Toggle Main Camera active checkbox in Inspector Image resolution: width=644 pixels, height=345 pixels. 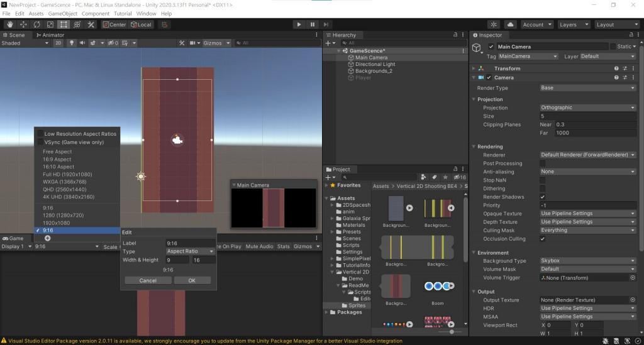coord(491,47)
